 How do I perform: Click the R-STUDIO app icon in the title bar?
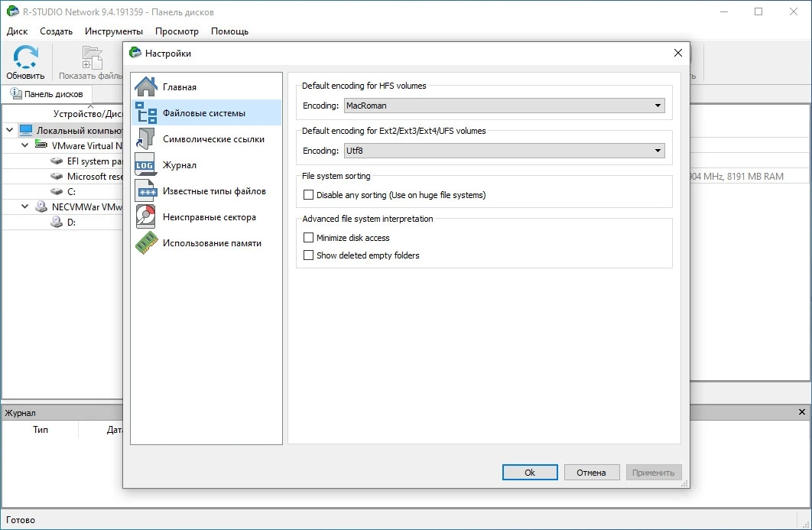[x=12, y=11]
